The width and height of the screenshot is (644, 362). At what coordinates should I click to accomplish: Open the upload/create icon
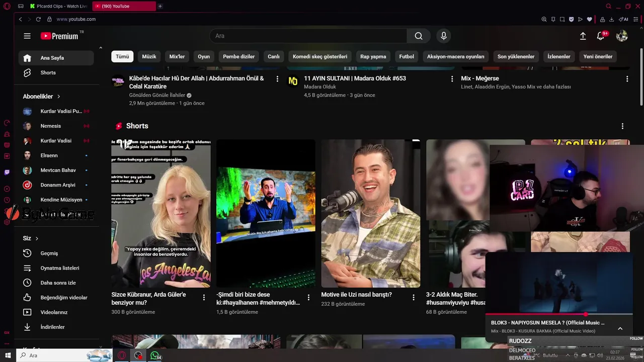583,36
